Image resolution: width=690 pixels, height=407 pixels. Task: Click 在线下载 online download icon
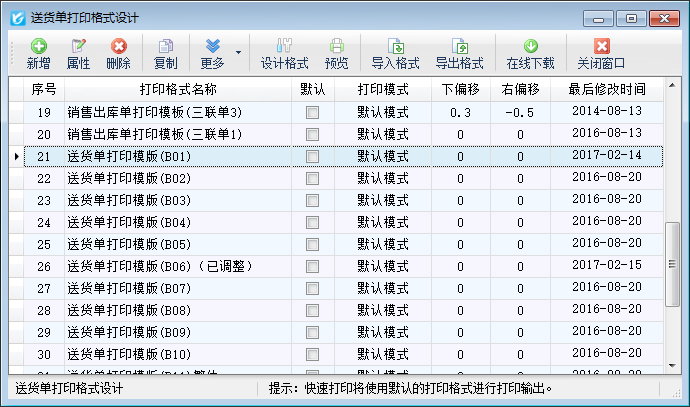[x=531, y=46]
